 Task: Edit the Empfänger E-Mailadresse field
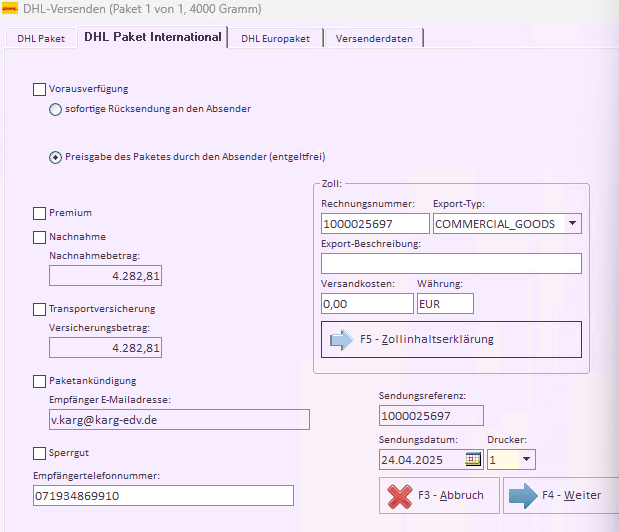pyautogui.click(x=179, y=420)
